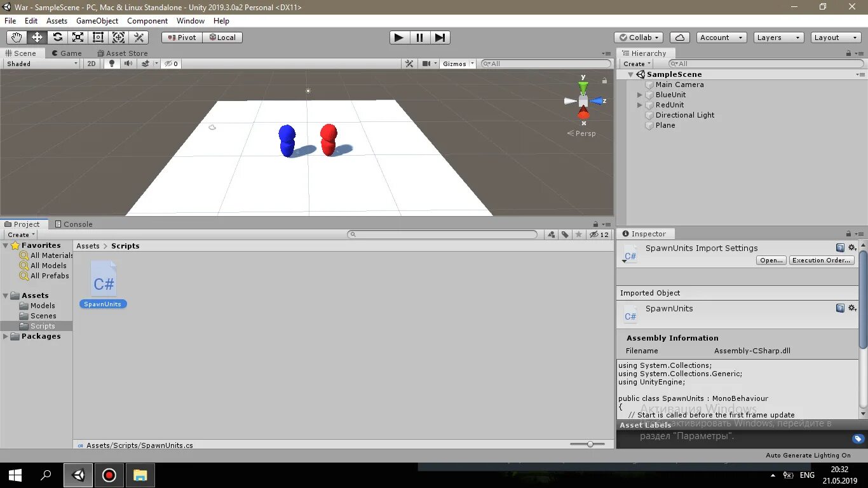The height and width of the screenshot is (488, 868).
Task: Save project search as favorite
Action: [578, 234]
